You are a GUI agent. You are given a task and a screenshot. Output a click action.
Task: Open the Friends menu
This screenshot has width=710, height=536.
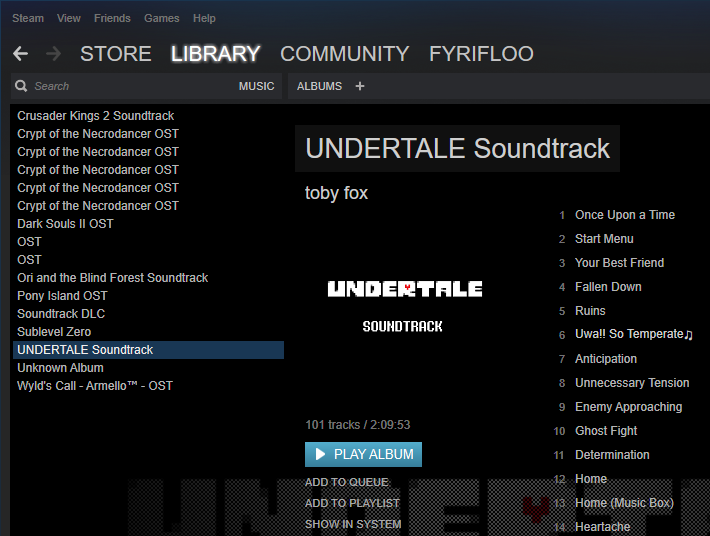pos(112,18)
